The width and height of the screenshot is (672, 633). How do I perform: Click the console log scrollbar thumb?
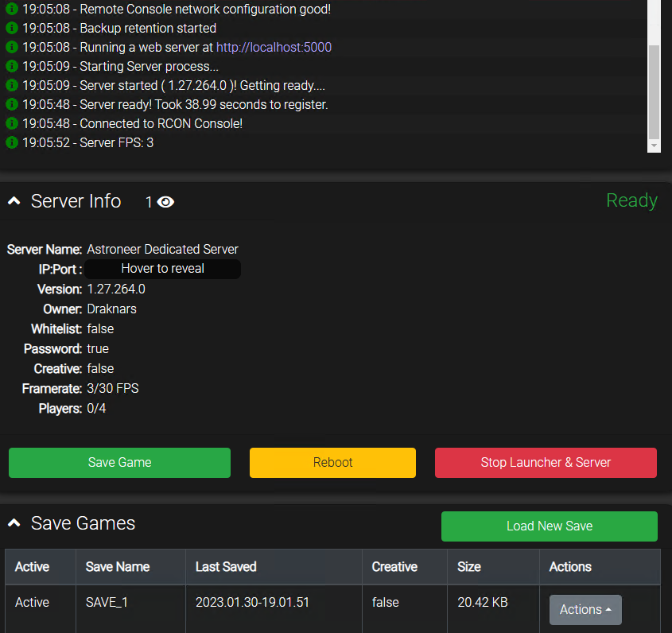tap(654, 91)
